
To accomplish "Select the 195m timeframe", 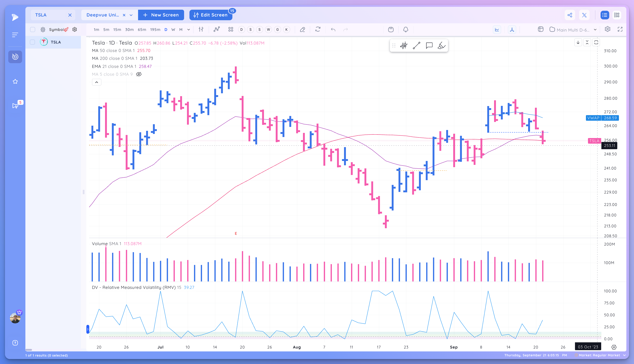I will coord(155,30).
